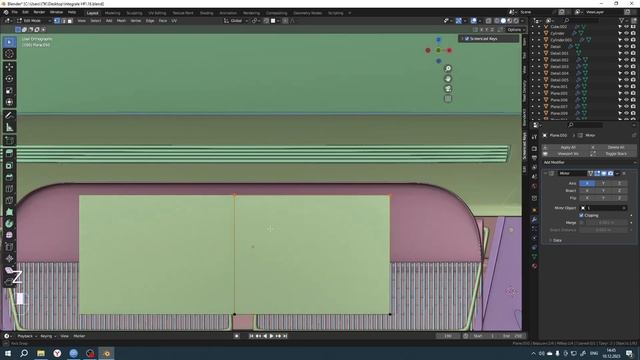Open the Mirror modifier extras dropdown arrow

click(617, 173)
